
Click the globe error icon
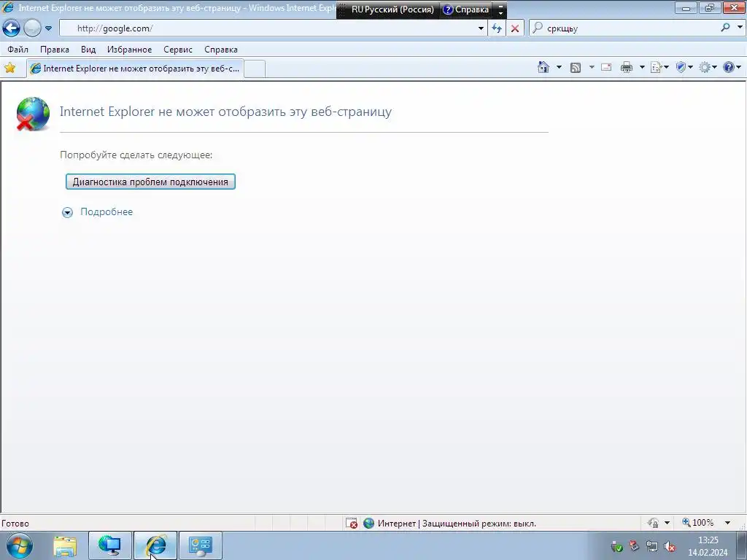pos(32,114)
